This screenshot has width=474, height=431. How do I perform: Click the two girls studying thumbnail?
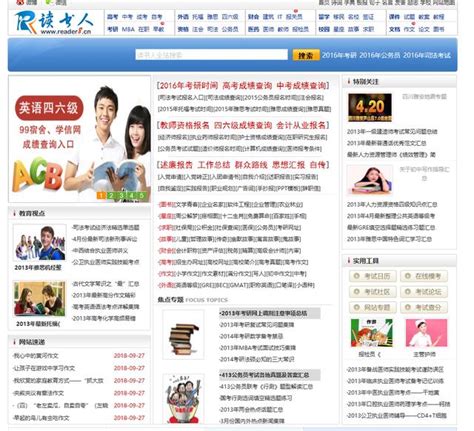point(40,299)
